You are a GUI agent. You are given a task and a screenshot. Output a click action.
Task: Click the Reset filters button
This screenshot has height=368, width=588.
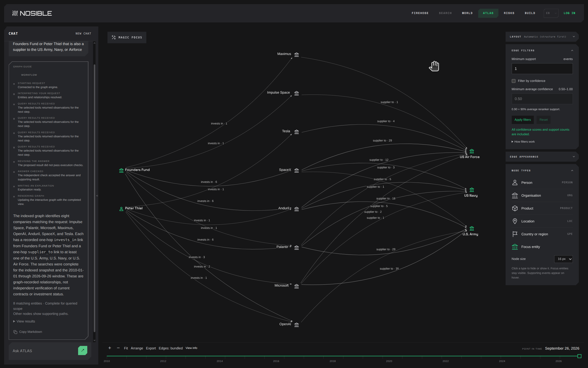click(x=543, y=120)
